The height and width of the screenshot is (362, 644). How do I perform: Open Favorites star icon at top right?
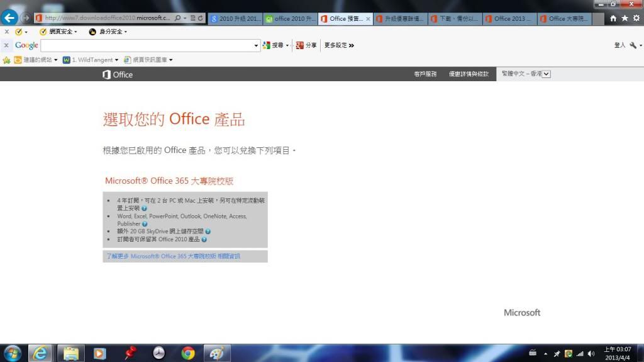(625, 18)
